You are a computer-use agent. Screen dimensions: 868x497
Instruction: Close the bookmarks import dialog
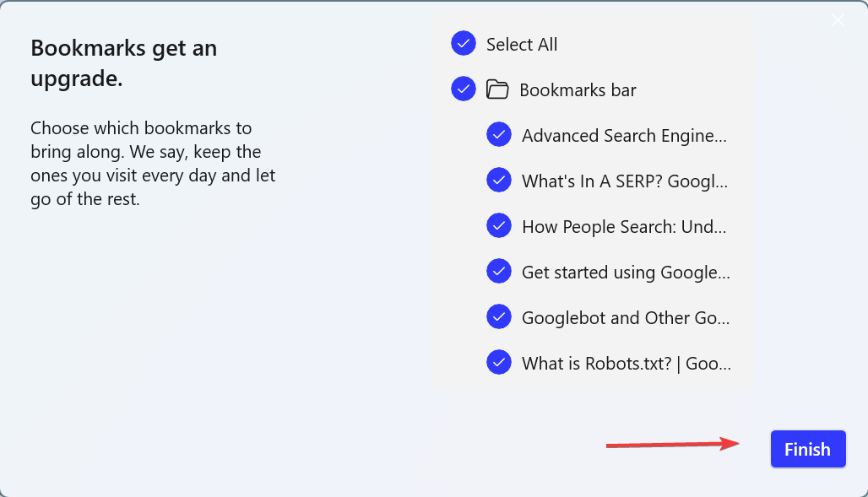click(838, 20)
